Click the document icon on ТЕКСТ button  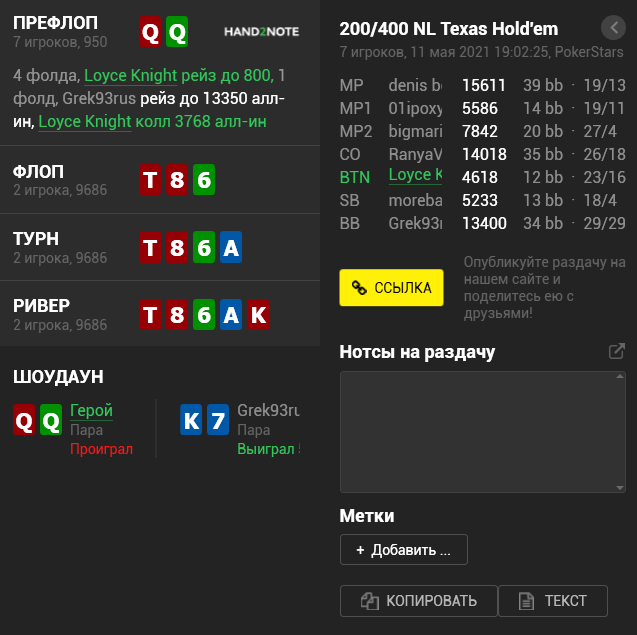point(526,601)
